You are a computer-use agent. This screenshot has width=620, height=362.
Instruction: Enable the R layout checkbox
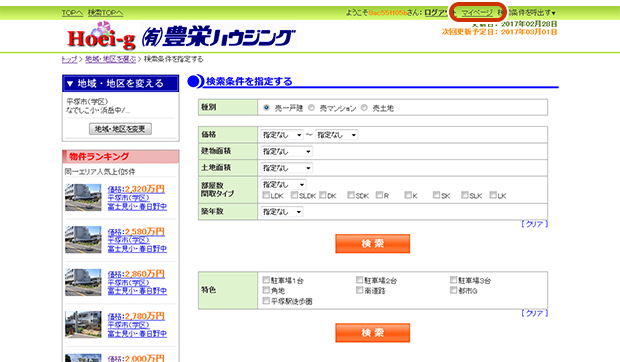379,195
